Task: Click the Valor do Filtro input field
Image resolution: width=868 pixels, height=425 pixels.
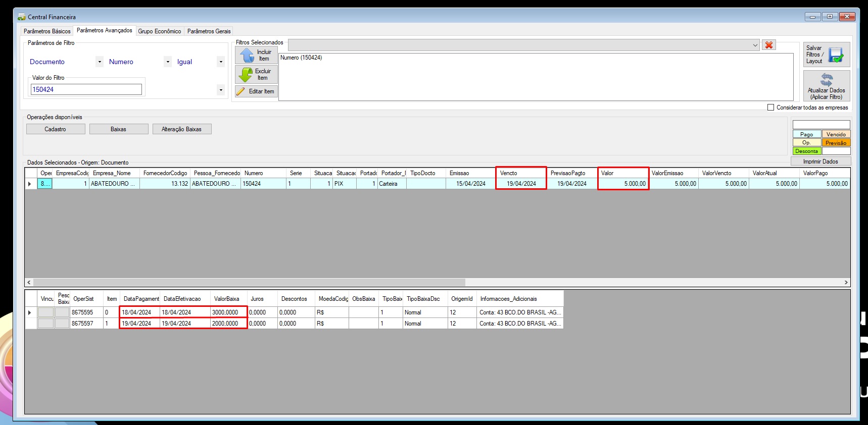Action: pos(86,89)
